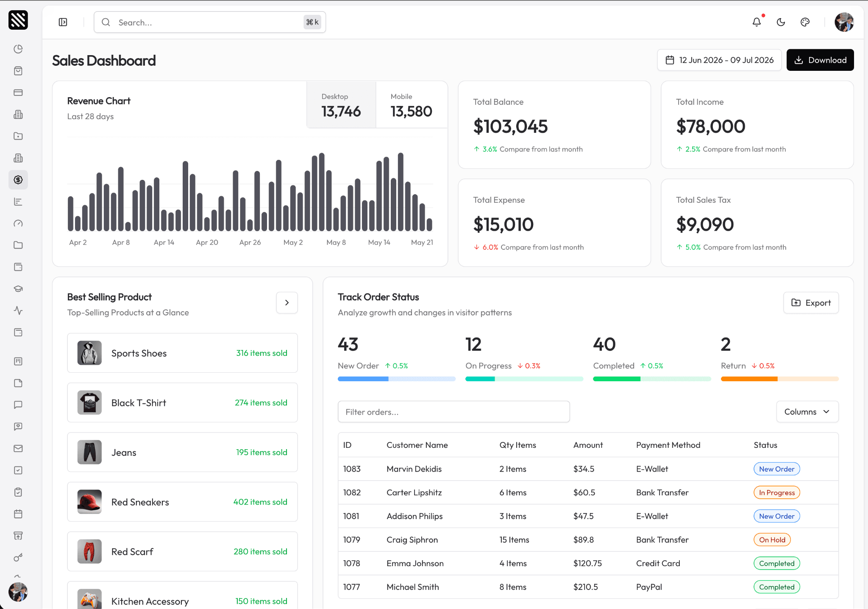This screenshot has height=609, width=868.
Task: Select the Jeans product row
Action: 182,452
